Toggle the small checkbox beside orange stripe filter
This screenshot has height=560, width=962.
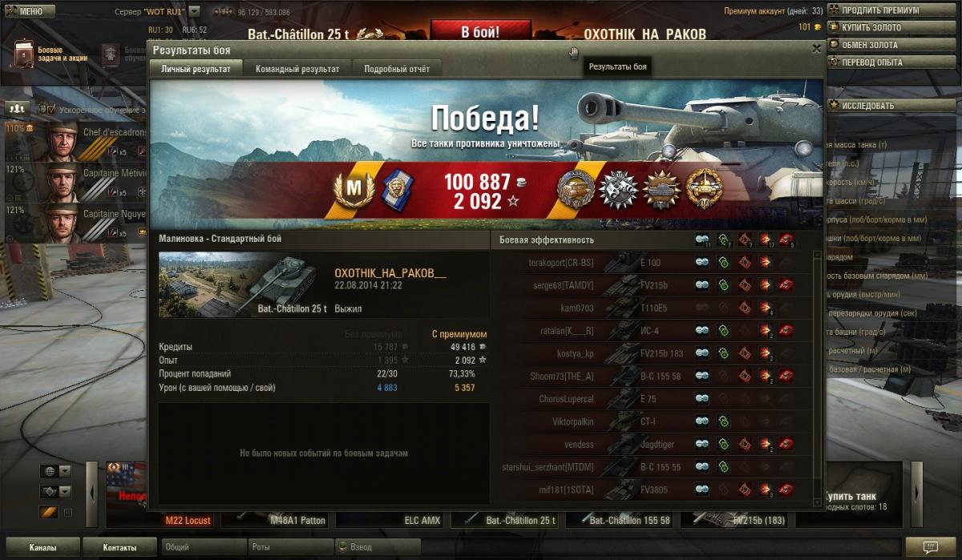coord(68,513)
